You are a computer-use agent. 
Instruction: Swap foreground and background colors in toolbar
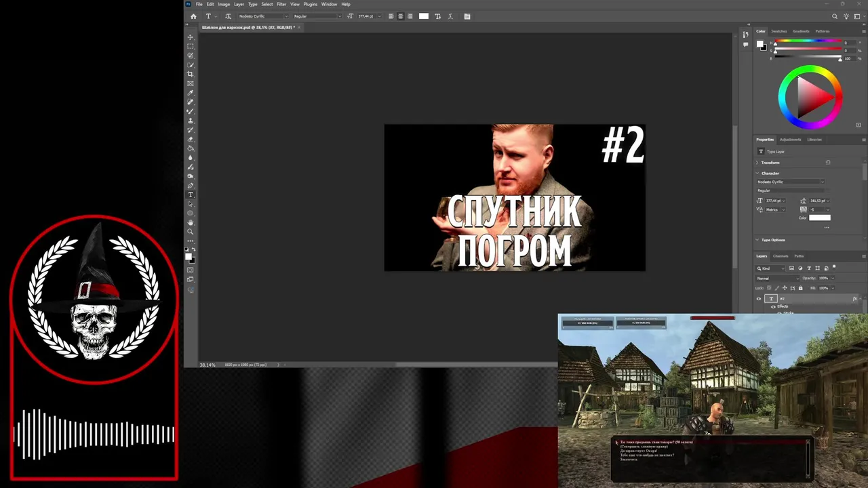click(x=193, y=249)
